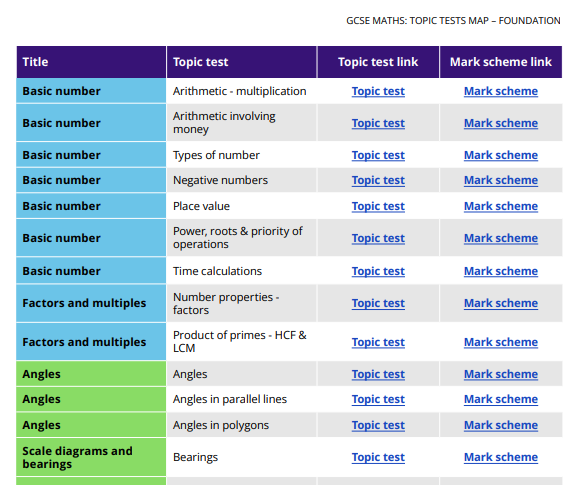Open Topic test link for Arithmetic - multiplication
The height and width of the screenshot is (485, 583).
[x=378, y=91]
